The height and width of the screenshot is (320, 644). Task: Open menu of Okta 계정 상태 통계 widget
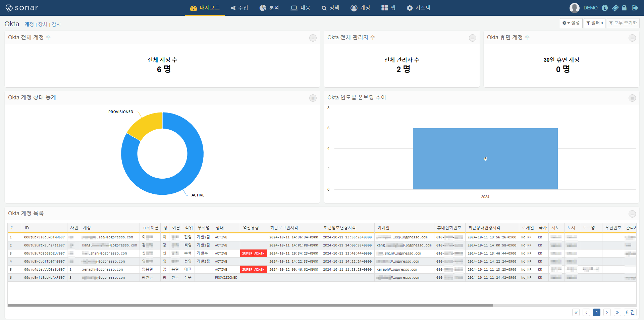[x=313, y=98]
